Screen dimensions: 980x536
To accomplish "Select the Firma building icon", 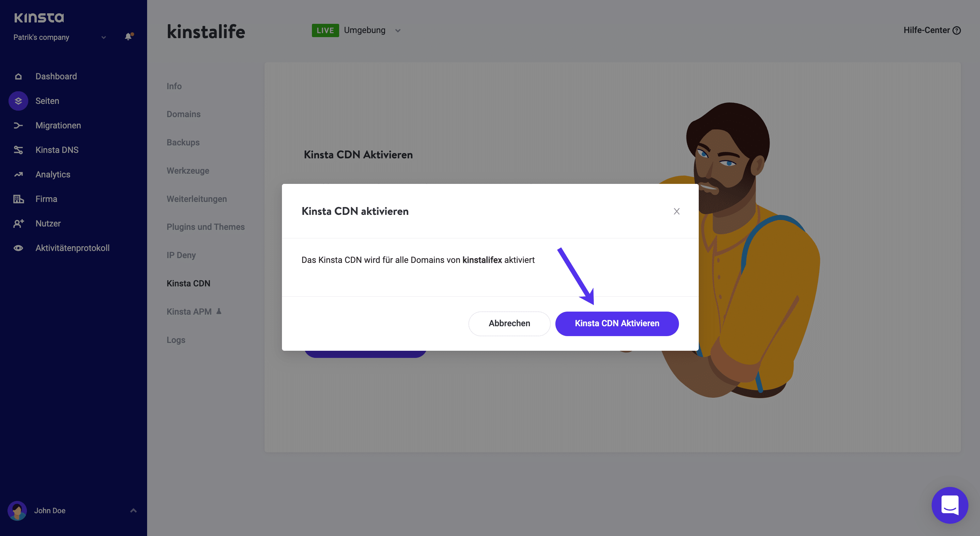I will pos(18,199).
